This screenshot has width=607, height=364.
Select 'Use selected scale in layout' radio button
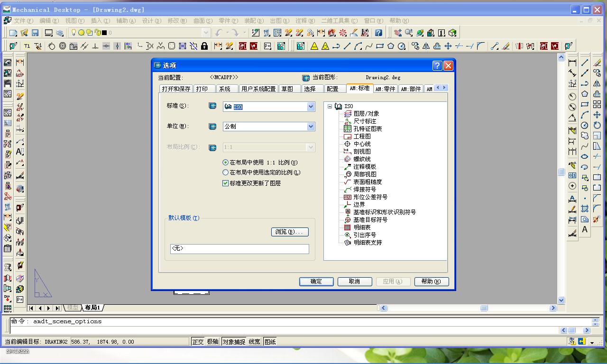coord(225,173)
